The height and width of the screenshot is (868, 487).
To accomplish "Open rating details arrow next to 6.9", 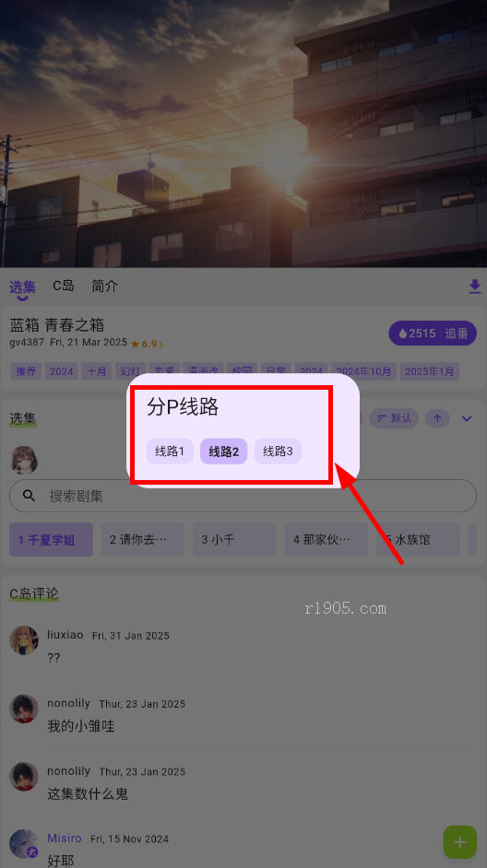I will pyautogui.click(x=161, y=344).
